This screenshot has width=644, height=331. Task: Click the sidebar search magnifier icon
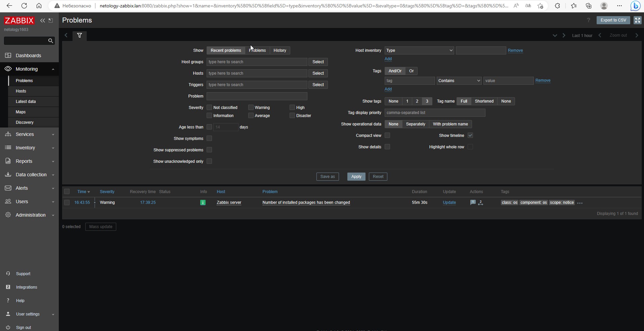click(x=51, y=41)
